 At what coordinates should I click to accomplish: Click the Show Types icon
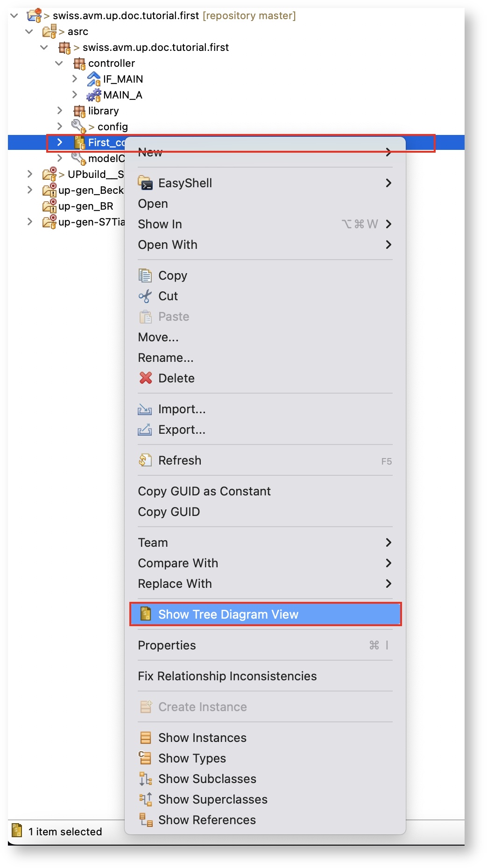click(x=146, y=758)
